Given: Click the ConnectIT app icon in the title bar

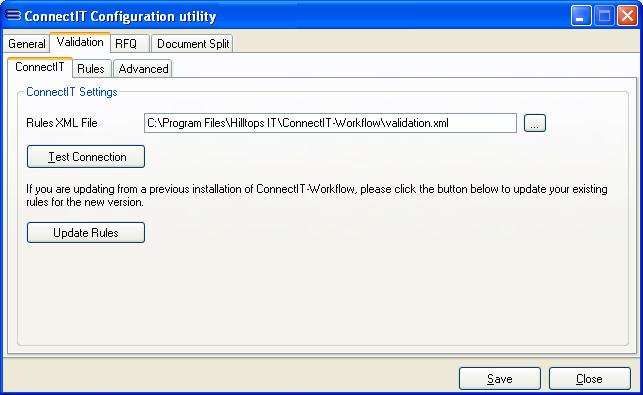Looking at the screenshot, I should 13,15.
